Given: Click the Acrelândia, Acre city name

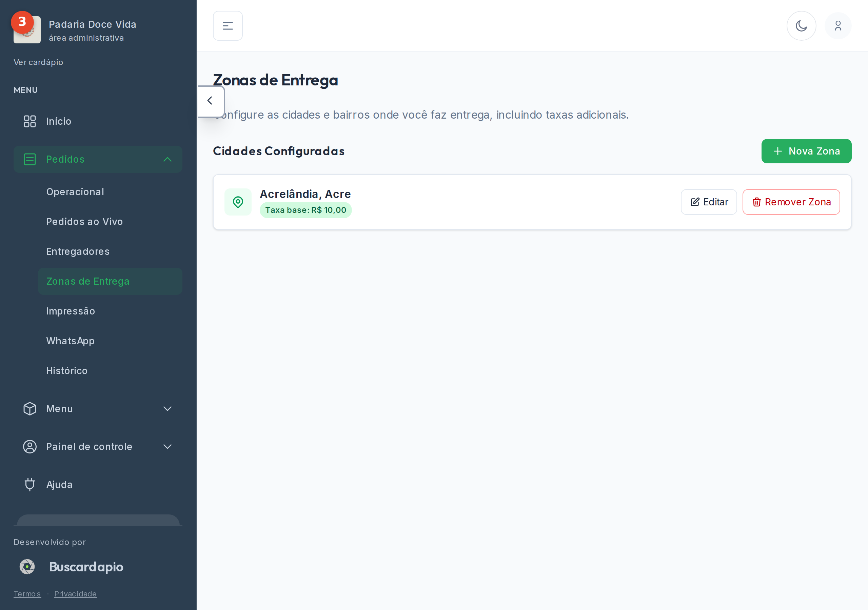Looking at the screenshot, I should pos(305,194).
